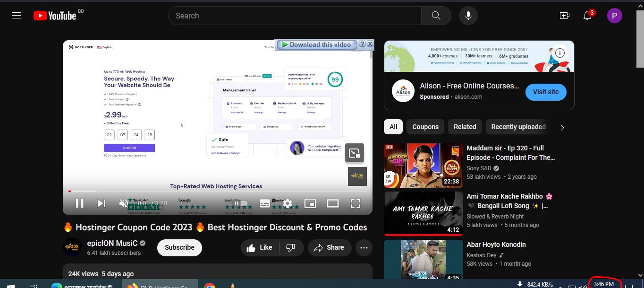Click the search magnifier button
This screenshot has height=288, width=644.
436,16
